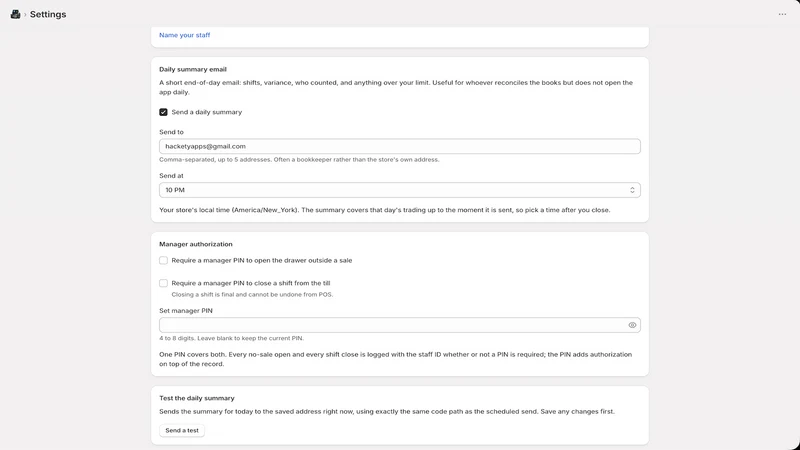The width and height of the screenshot is (800, 450).
Task: Click the Test the daily summary heading
Action: point(196,398)
